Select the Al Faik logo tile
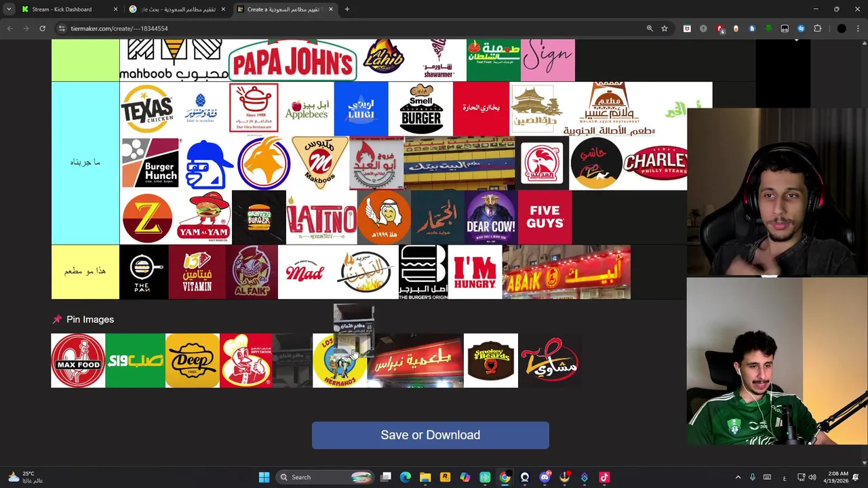This screenshot has height=488, width=868. 252,272
